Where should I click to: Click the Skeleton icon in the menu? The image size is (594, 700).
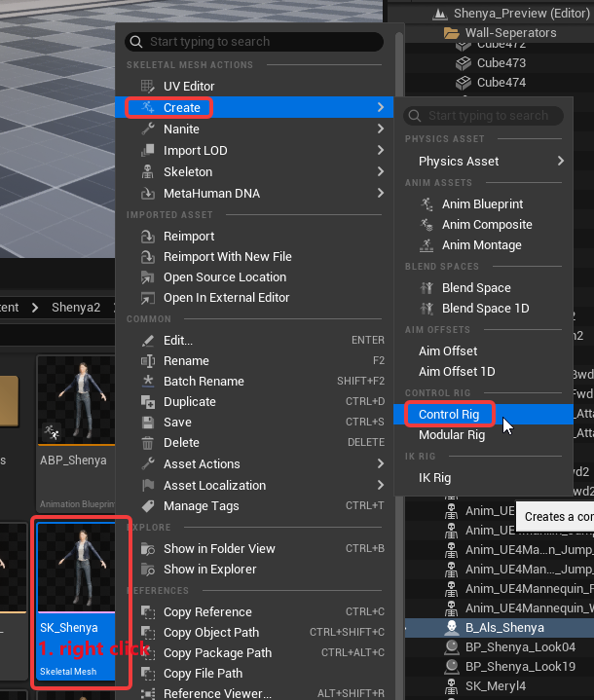click(147, 172)
